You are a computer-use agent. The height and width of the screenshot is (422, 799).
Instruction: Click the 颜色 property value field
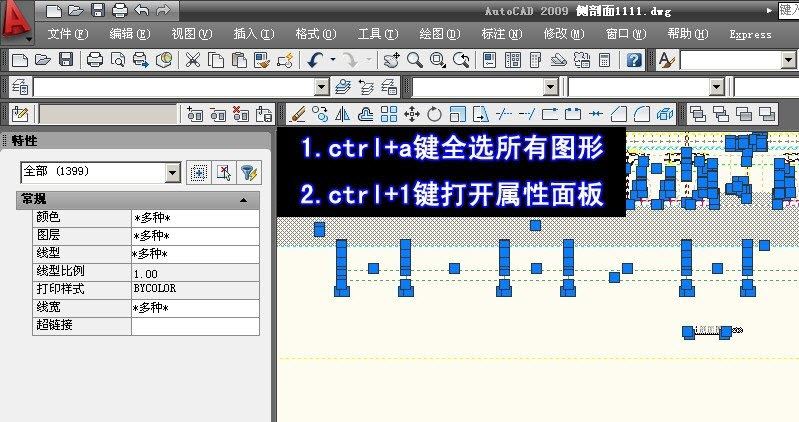(x=195, y=218)
